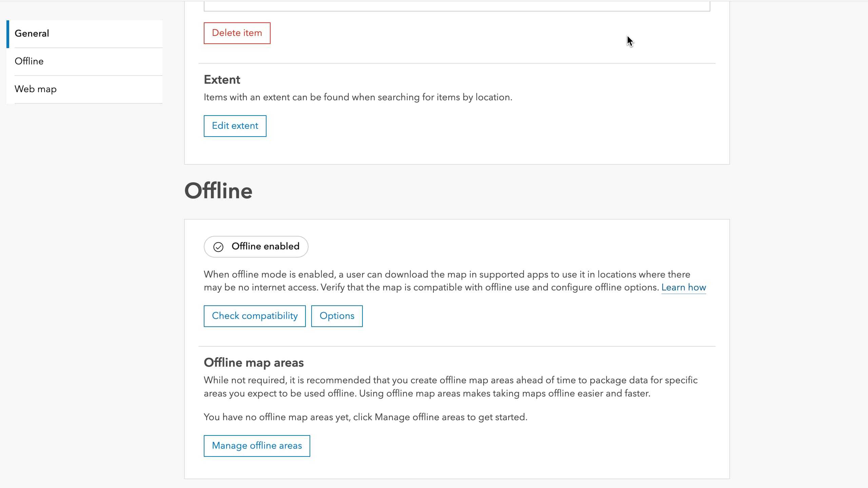Open the Edit extent dialog
868x488 pixels.
point(235,126)
